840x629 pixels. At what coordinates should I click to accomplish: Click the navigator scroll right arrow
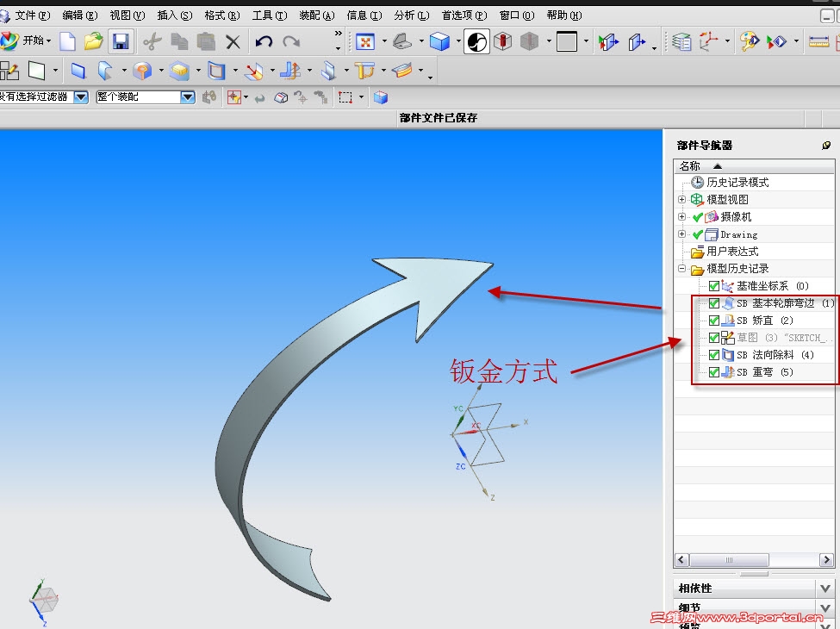point(826,560)
